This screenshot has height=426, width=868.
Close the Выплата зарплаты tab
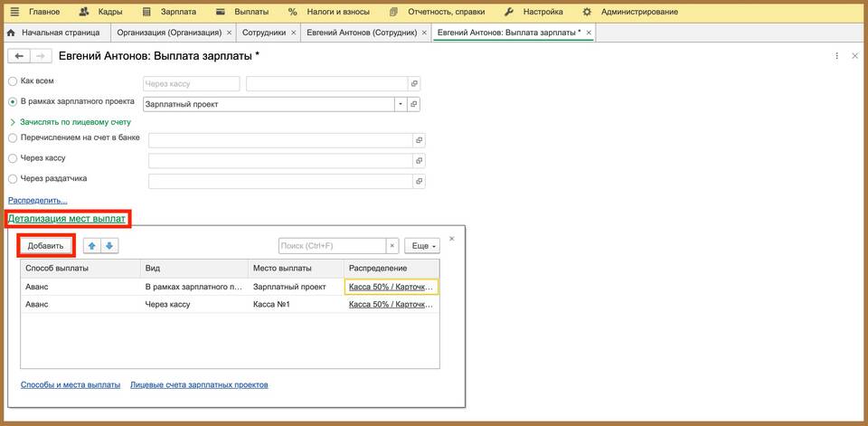tap(589, 33)
